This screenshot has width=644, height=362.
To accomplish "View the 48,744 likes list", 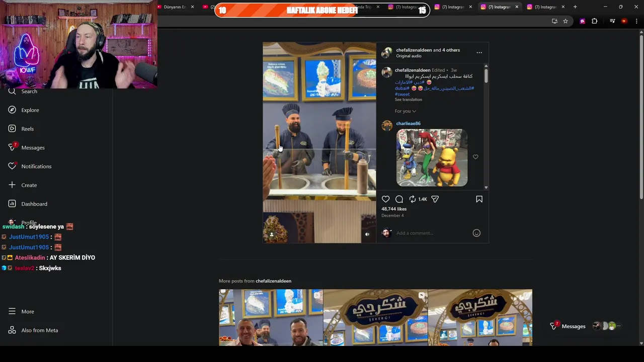I will 394,209.
